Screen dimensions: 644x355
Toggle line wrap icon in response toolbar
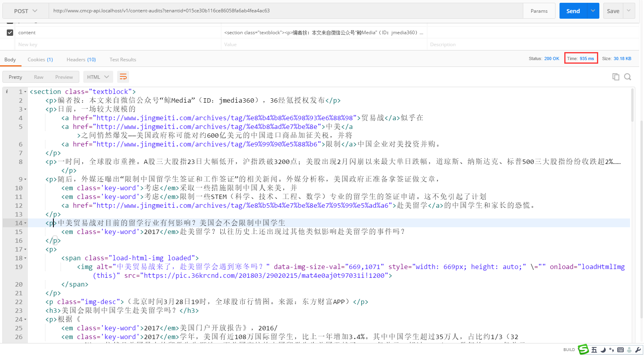click(123, 77)
